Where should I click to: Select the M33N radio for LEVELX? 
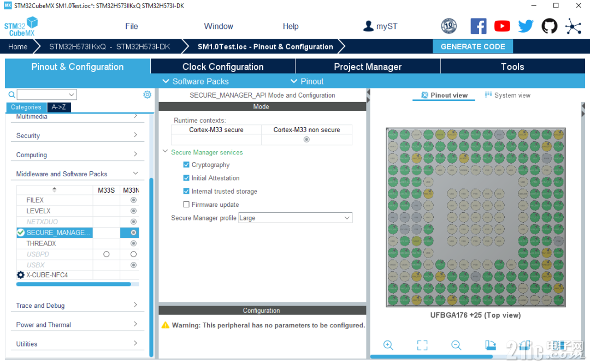click(133, 211)
